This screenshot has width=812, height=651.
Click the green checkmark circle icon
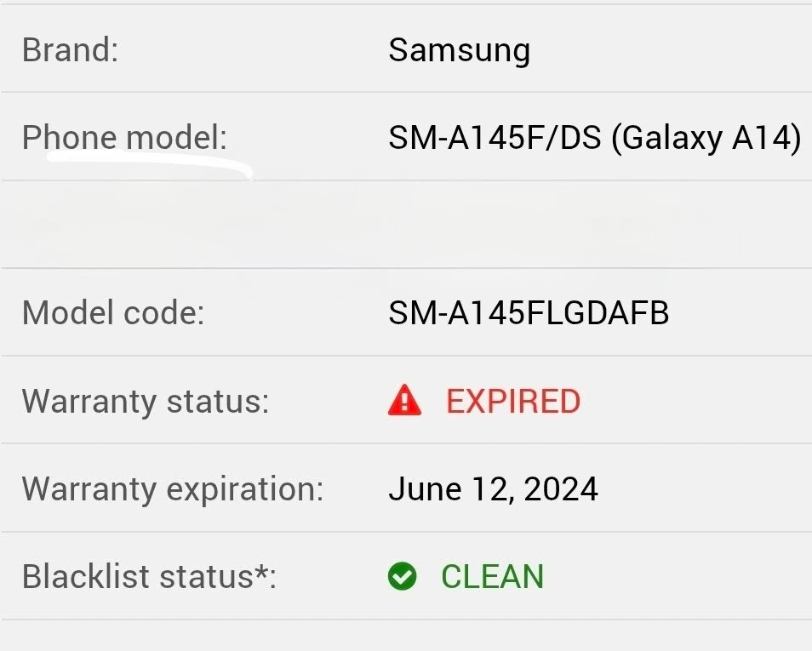(402, 577)
